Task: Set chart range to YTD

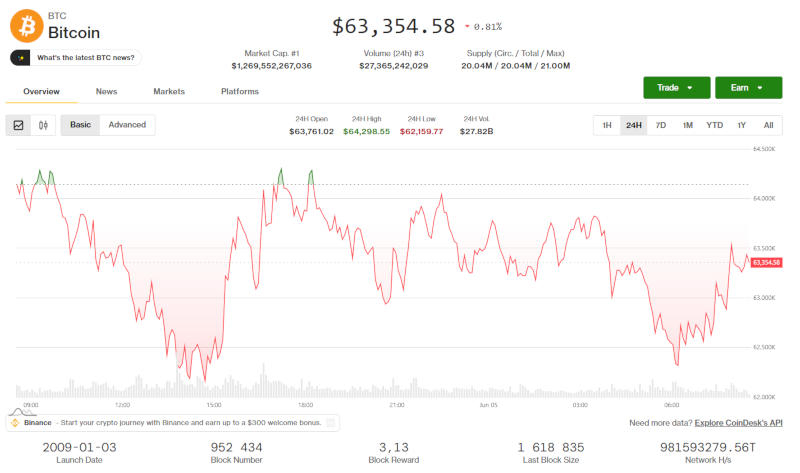Action: pos(714,126)
